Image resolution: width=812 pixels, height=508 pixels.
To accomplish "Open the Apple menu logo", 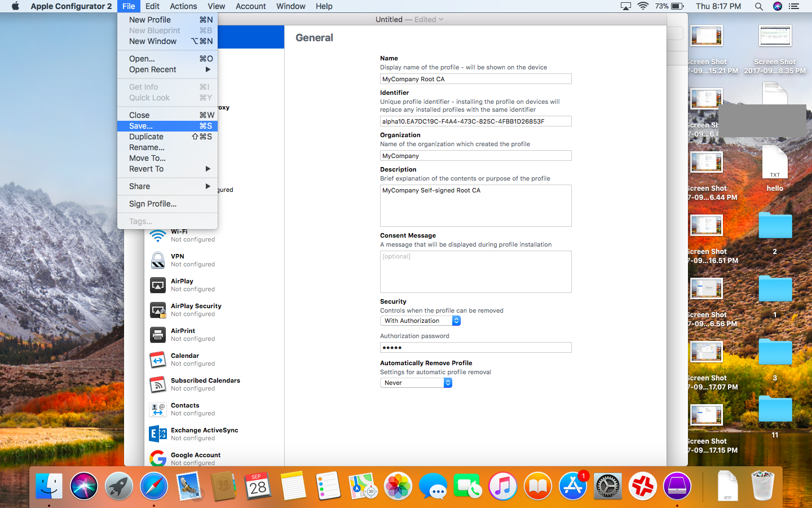I will [x=15, y=6].
